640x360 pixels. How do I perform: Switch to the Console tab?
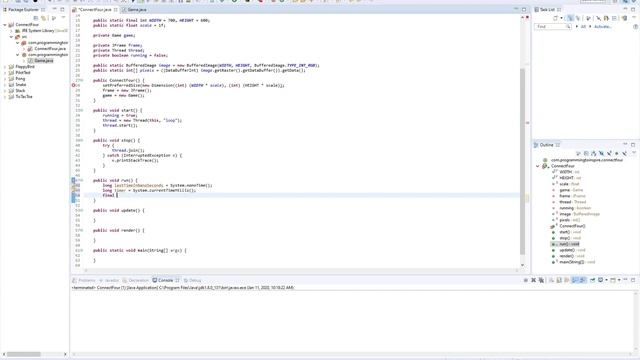coord(166,280)
